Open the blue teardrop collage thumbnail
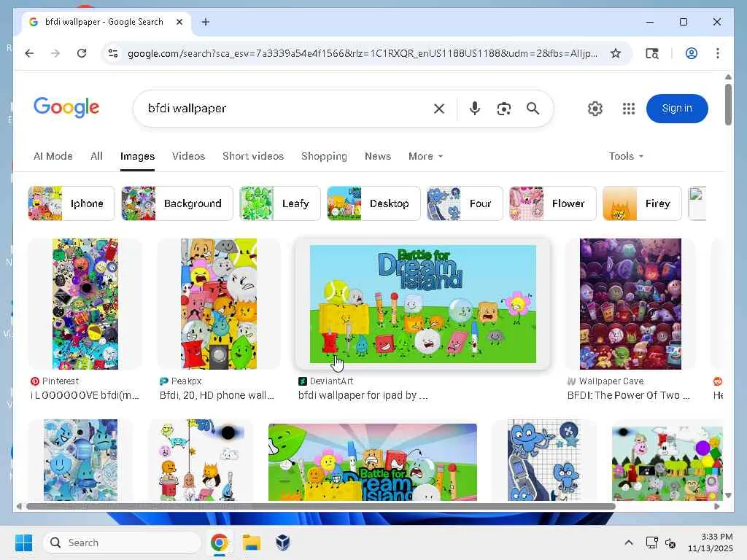This screenshot has height=560, width=747. click(x=80, y=460)
